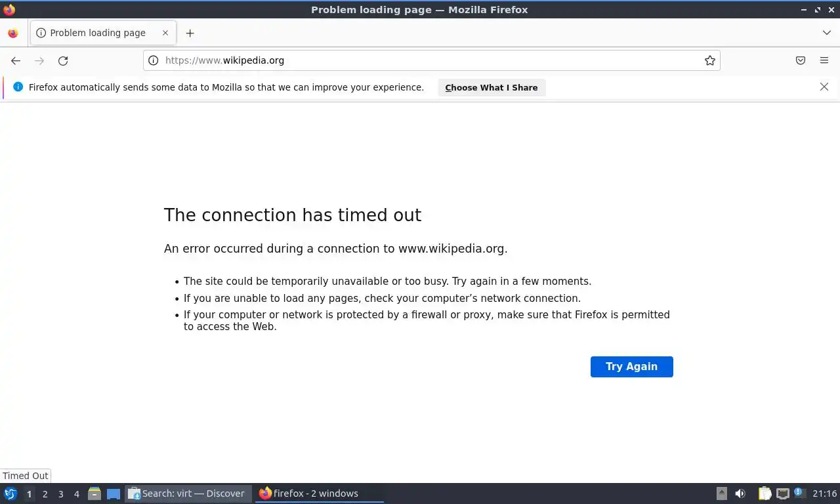Switch to virtual desktop 4

[x=77, y=494]
